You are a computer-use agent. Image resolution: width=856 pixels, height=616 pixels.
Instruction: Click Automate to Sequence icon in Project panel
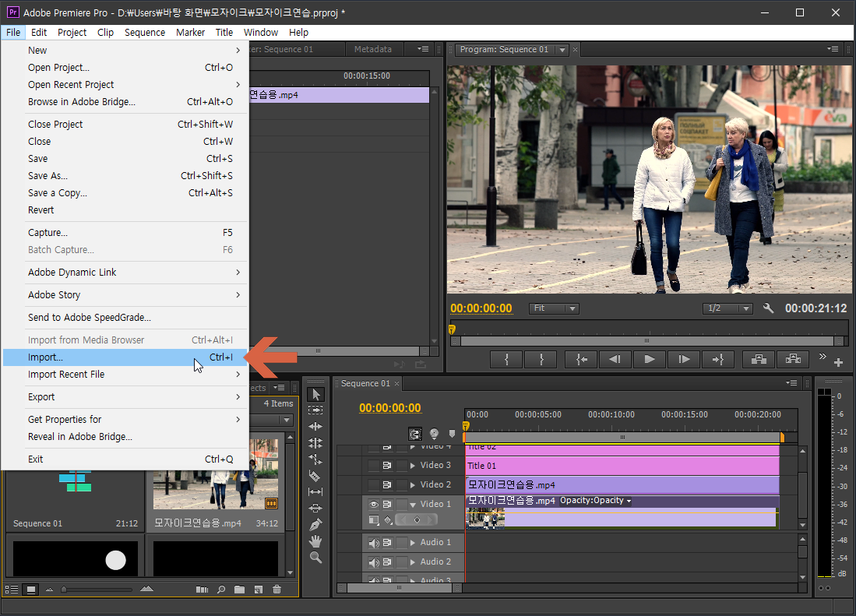(202, 590)
